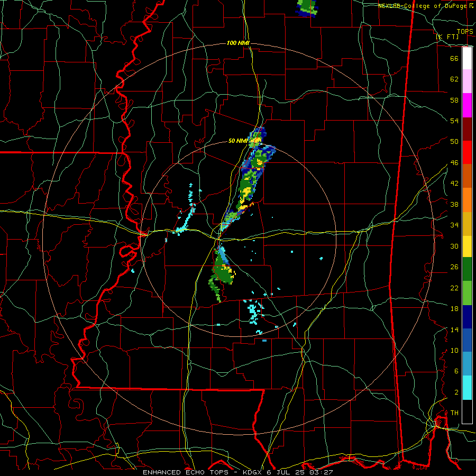The width and height of the screenshot is (476, 476).
Task: Click the legend value 42
Action: [x=454, y=184]
